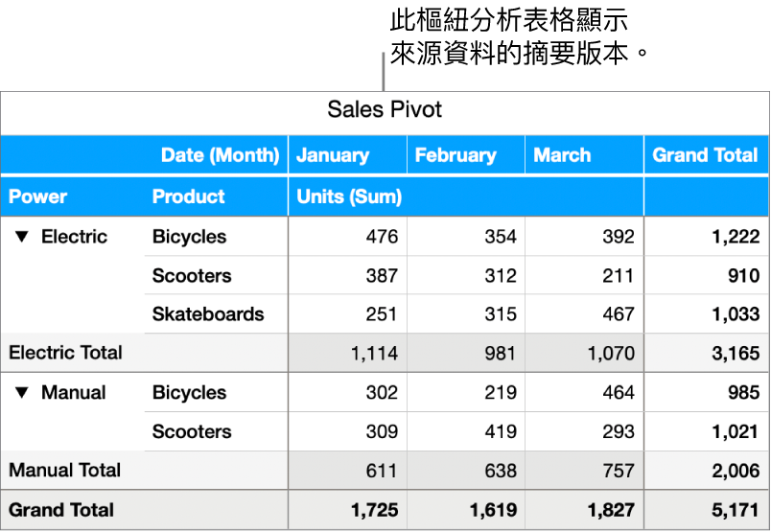Select the Sales Pivot table title

point(385,109)
